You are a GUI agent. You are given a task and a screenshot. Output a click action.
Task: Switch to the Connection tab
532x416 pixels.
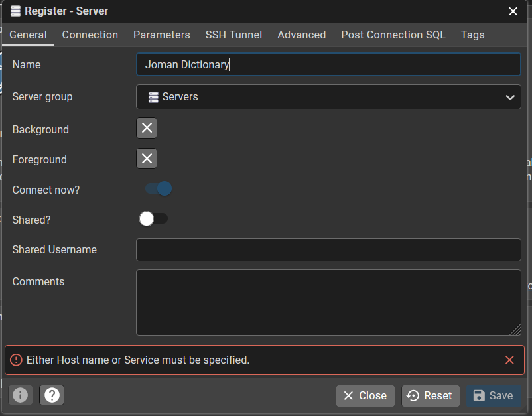pos(90,35)
